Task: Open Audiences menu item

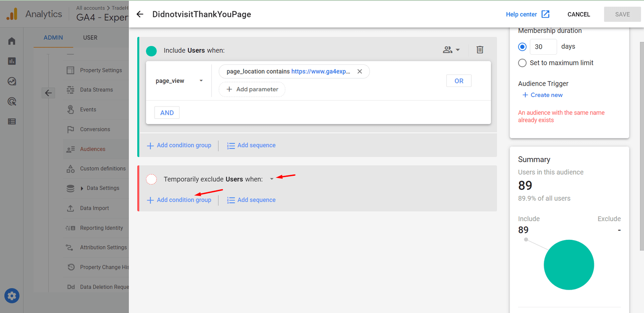Action: 93,149
